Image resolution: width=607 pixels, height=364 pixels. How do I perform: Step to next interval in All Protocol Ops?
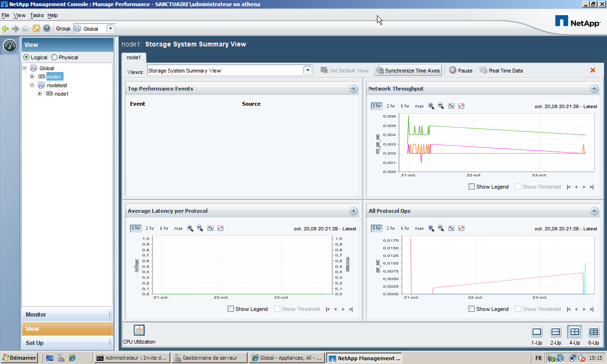pos(584,309)
